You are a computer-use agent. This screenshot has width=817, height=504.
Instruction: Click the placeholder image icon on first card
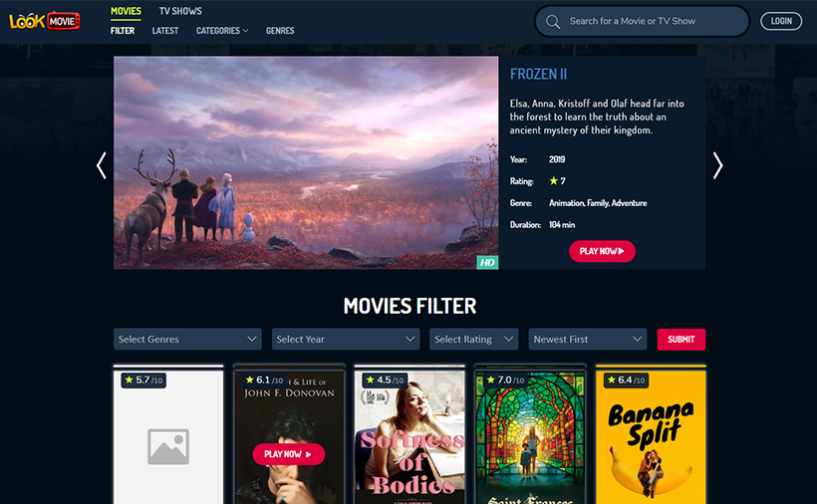[168, 446]
